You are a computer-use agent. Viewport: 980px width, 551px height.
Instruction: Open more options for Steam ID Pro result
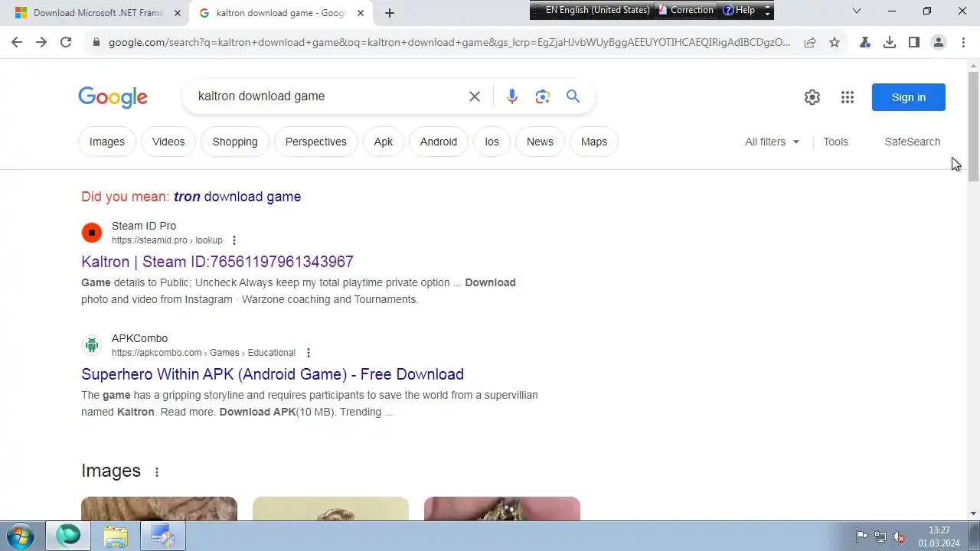point(234,240)
